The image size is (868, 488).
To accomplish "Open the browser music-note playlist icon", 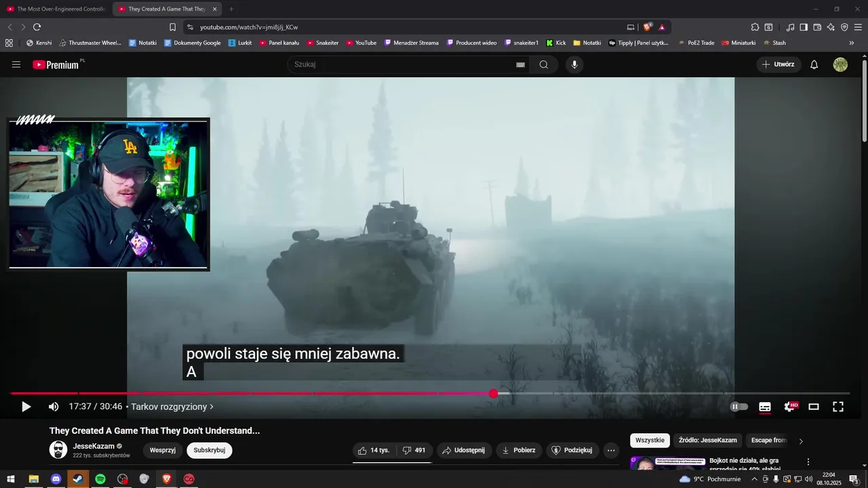I will click(790, 27).
